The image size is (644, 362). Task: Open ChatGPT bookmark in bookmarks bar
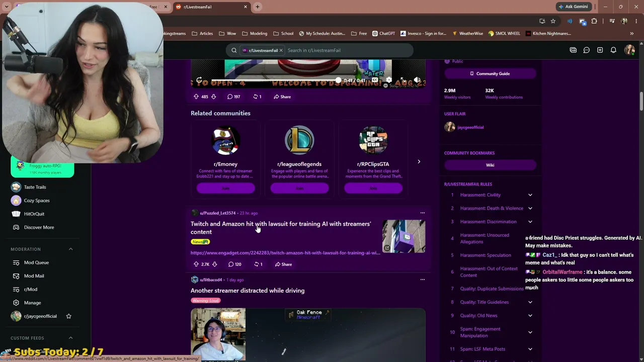click(x=383, y=34)
